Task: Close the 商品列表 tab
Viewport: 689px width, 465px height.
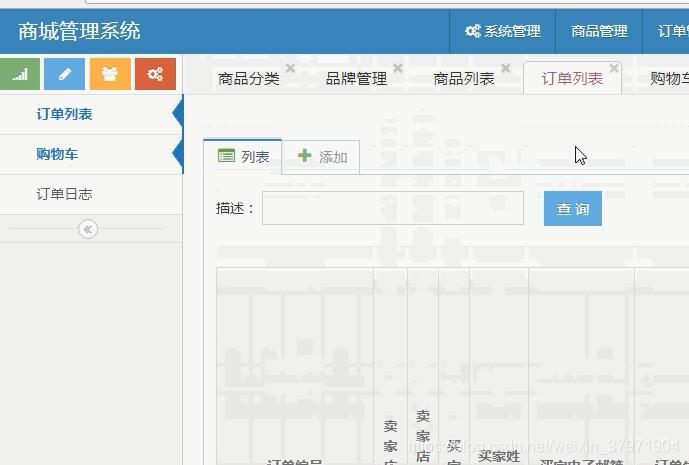Action: [505, 68]
